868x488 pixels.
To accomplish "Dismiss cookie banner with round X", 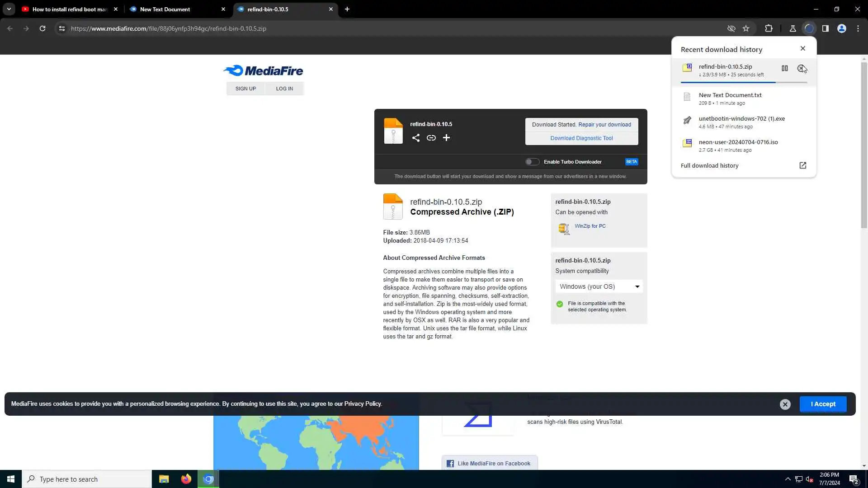I will point(785,404).
